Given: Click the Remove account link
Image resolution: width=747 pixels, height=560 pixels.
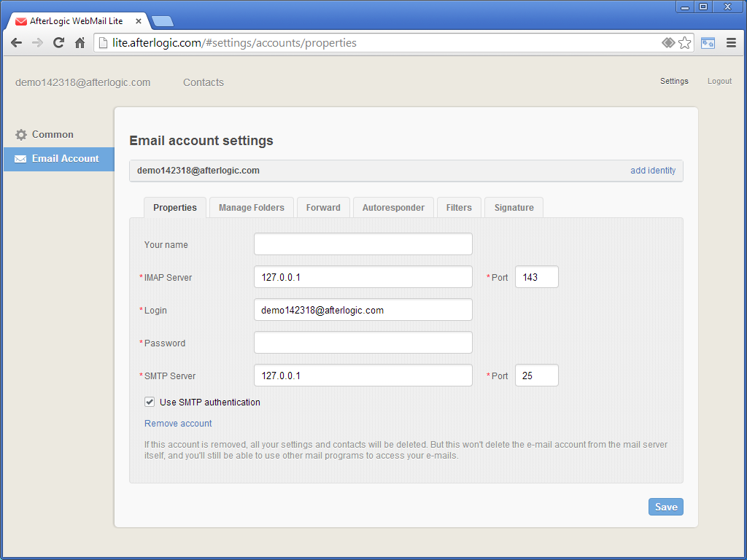Looking at the screenshot, I should pyautogui.click(x=178, y=424).
